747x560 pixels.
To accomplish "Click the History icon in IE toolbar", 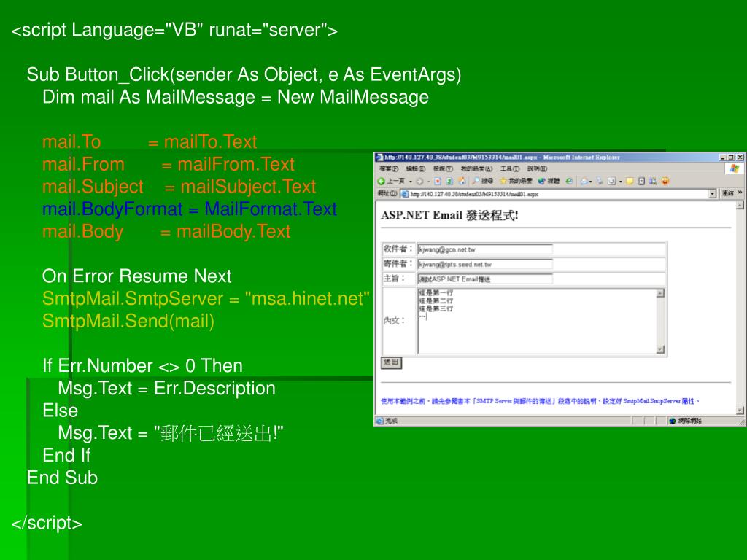I will pos(569,182).
